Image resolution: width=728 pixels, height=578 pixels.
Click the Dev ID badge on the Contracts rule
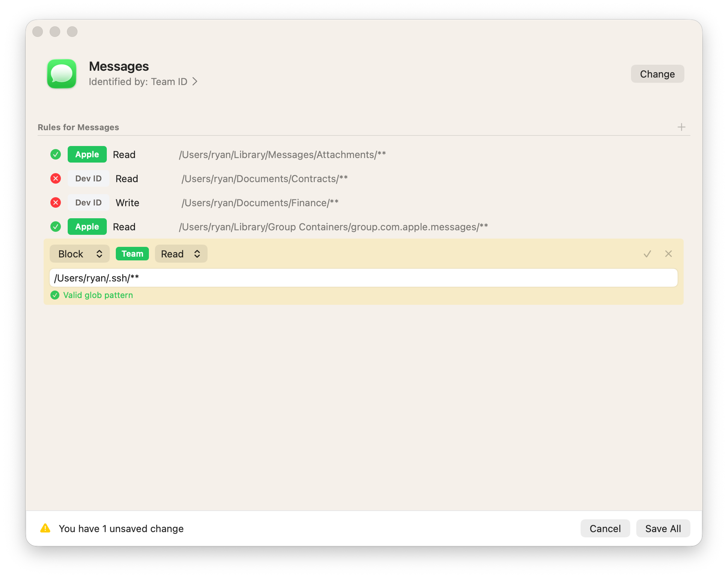88,178
